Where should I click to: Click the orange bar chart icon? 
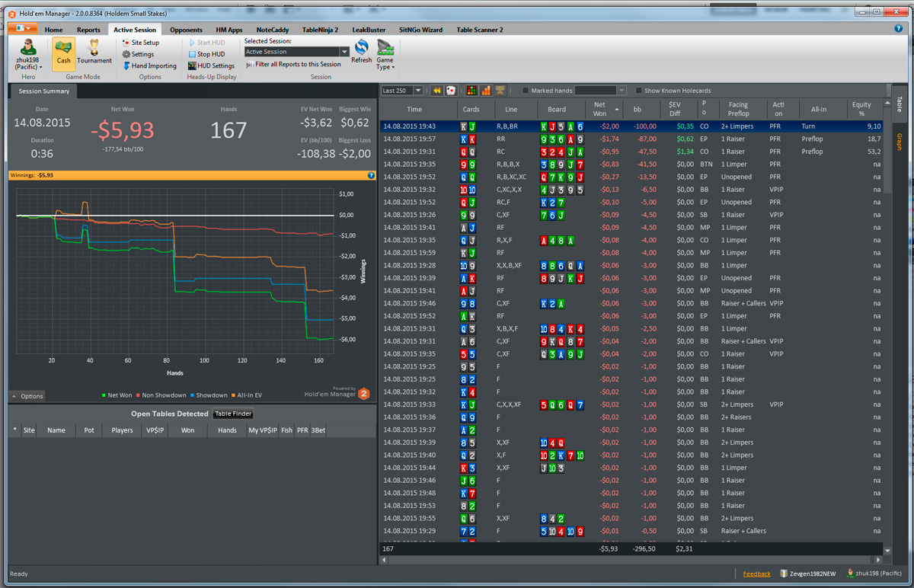pos(486,90)
